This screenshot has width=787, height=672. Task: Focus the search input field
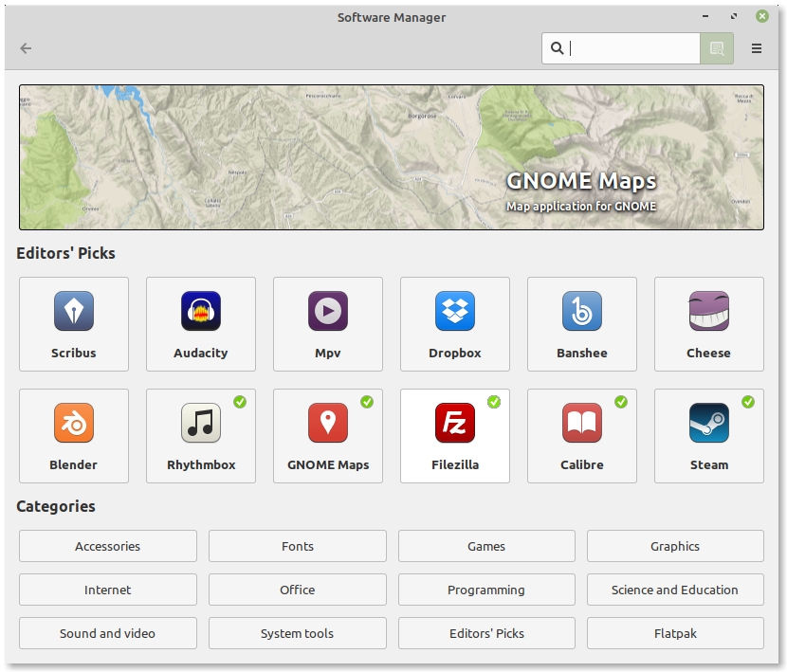tap(631, 48)
